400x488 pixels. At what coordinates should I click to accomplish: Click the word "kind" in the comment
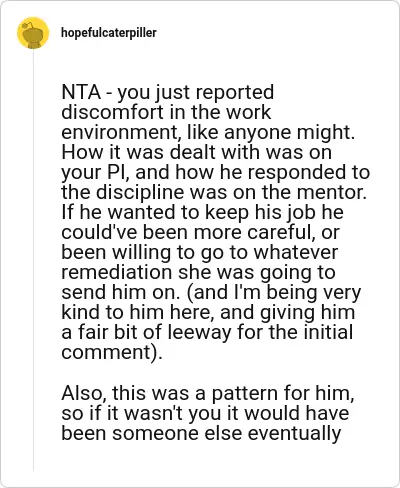click(81, 313)
